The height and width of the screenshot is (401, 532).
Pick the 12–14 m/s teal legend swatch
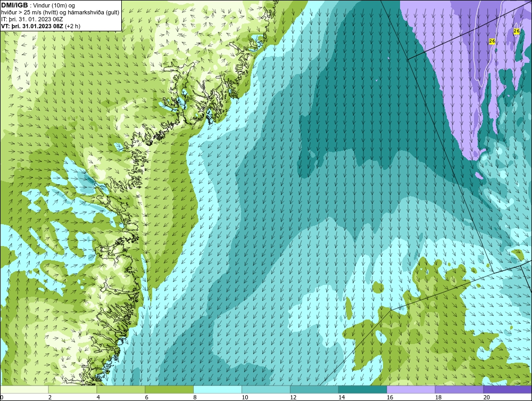point(314,389)
